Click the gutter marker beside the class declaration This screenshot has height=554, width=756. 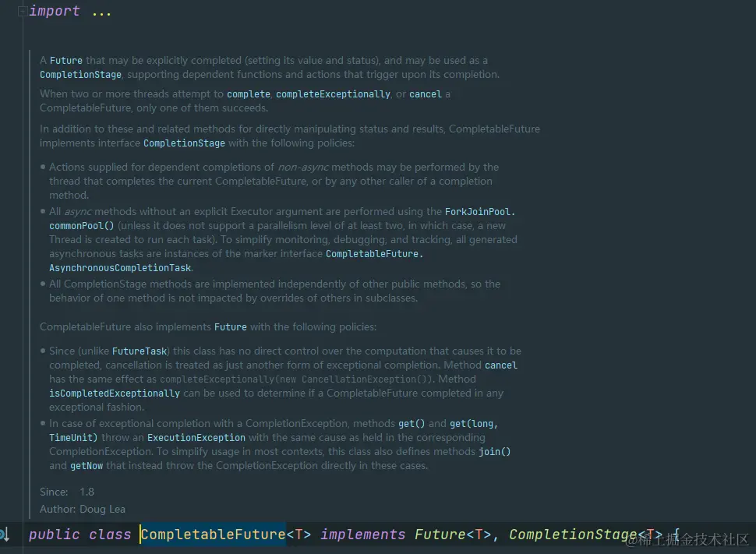pos(5,535)
